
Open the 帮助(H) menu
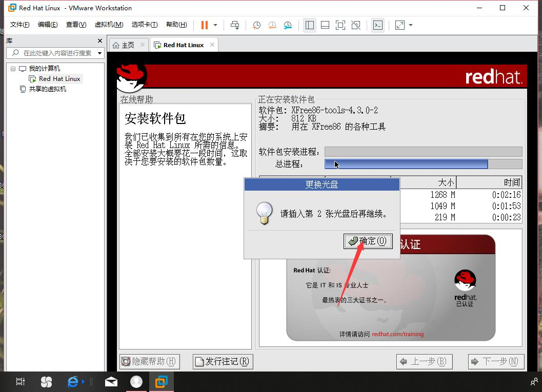(x=176, y=25)
